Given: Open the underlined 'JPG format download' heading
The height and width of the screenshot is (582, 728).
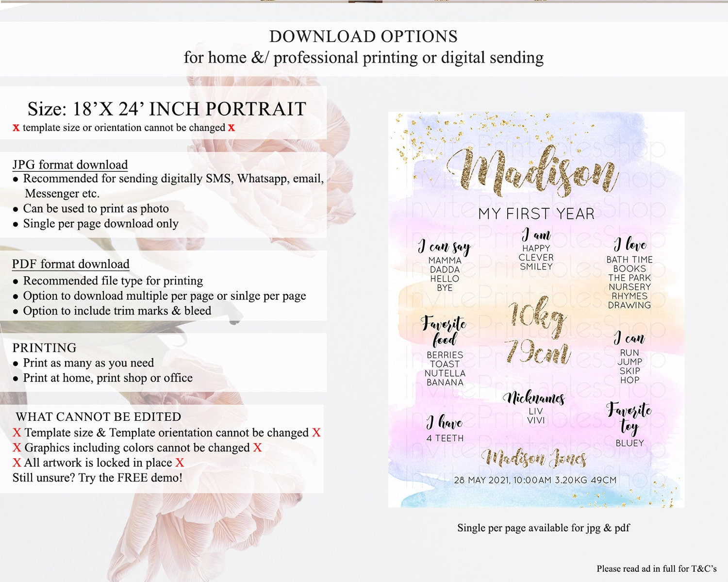Looking at the screenshot, I should (70, 165).
